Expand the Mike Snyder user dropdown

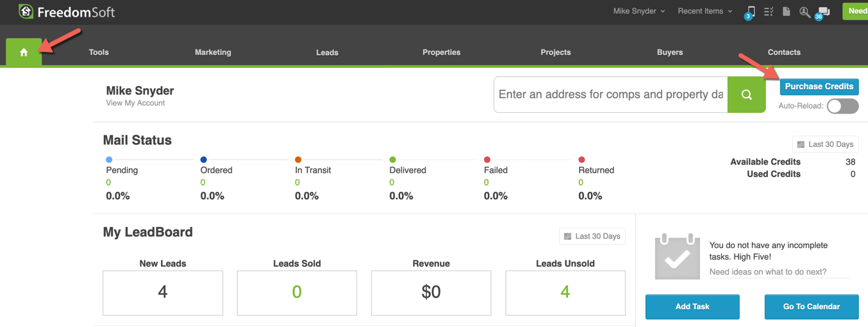coord(638,12)
